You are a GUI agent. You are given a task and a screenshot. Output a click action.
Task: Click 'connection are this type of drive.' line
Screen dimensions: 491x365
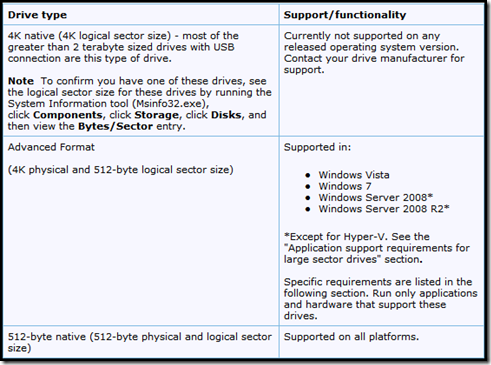[x=89, y=59]
